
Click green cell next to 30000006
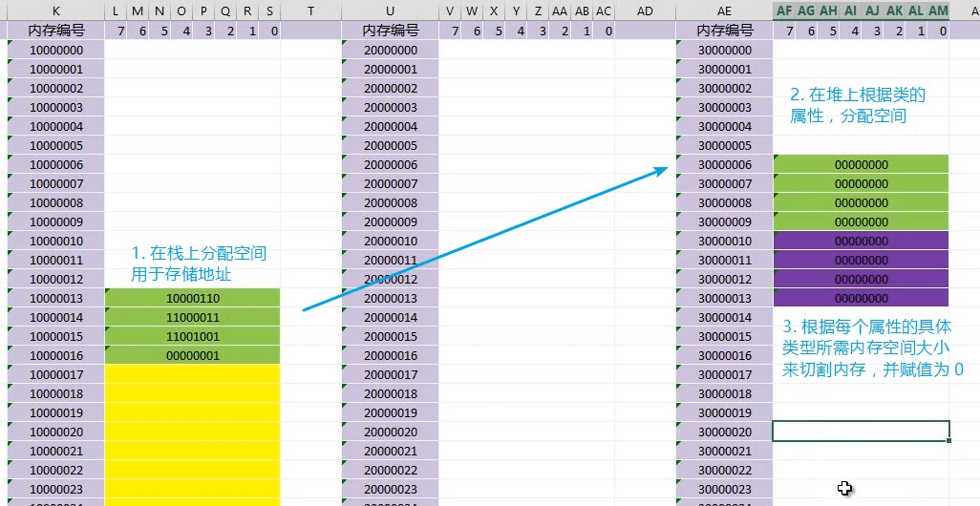point(862,164)
